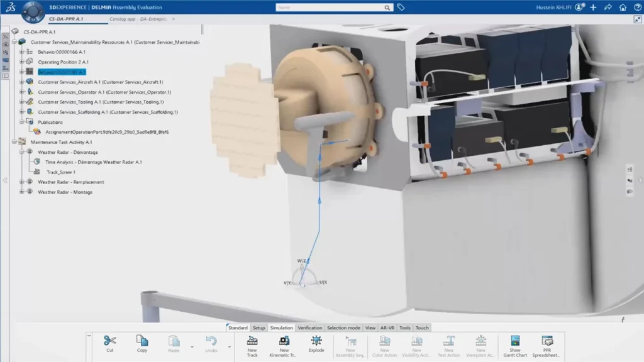644x362 pixels.
Task: Click New Assembly Sequence tool
Action: (350, 346)
